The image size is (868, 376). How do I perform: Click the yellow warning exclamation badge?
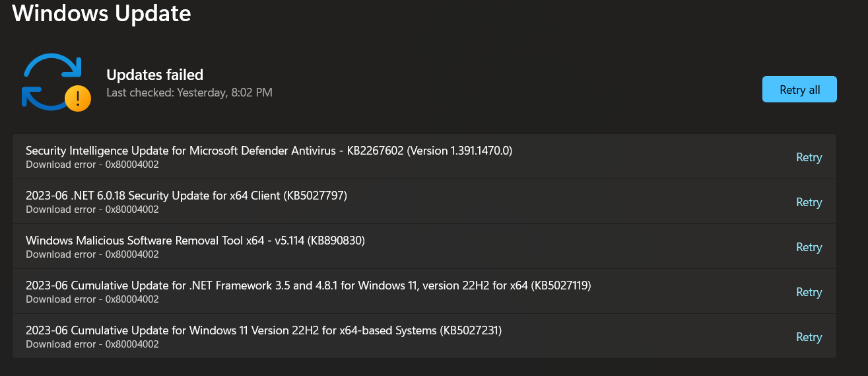[x=78, y=98]
